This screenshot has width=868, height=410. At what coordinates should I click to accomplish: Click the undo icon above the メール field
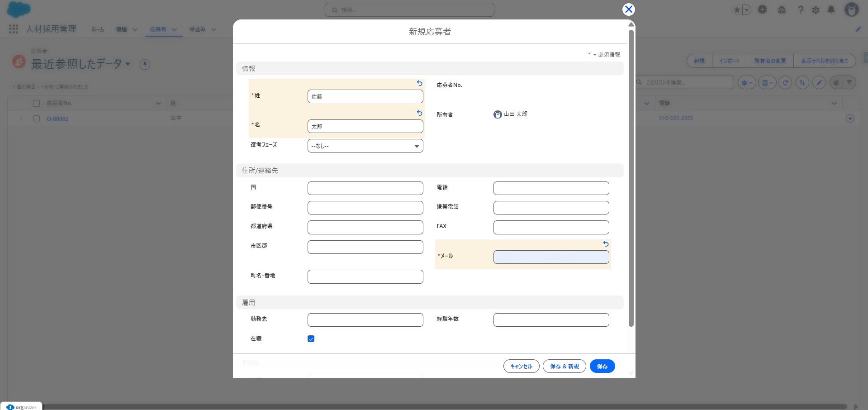click(x=606, y=244)
